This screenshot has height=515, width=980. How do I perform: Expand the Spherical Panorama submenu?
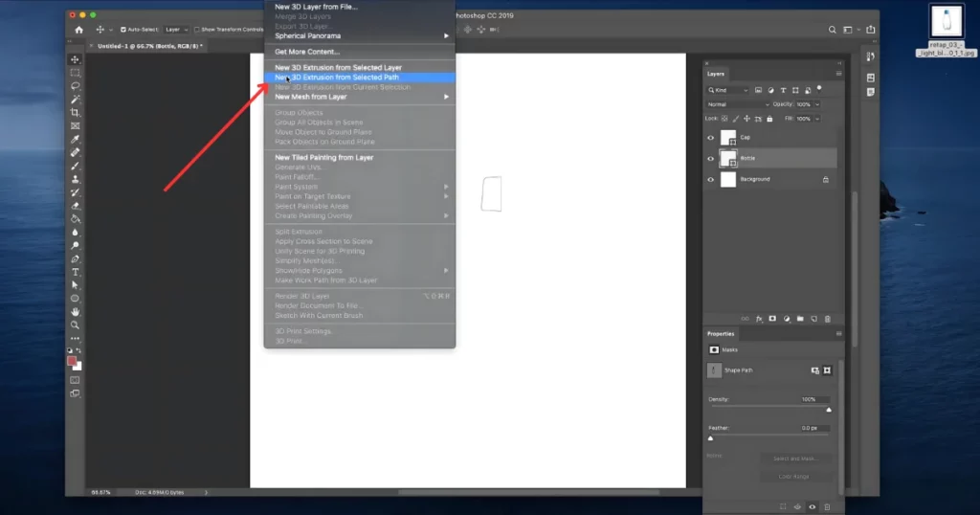click(x=360, y=36)
